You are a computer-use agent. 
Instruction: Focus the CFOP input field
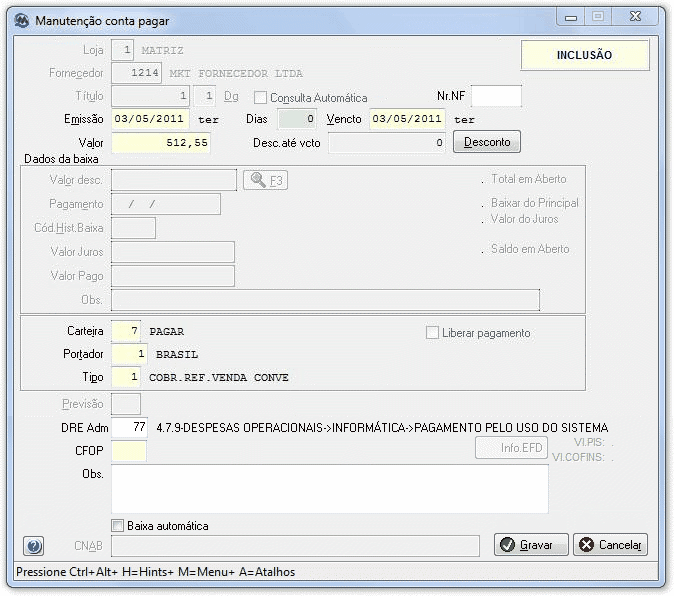click(129, 451)
